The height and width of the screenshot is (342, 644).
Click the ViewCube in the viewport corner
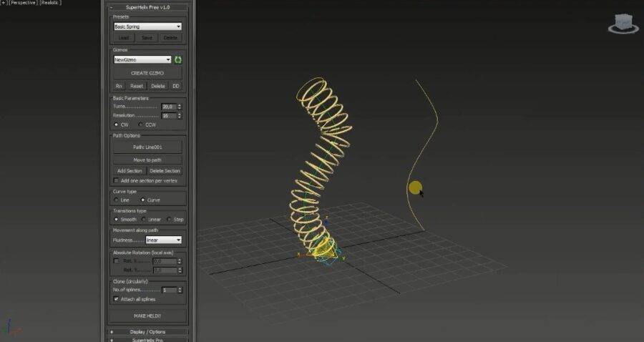click(623, 24)
